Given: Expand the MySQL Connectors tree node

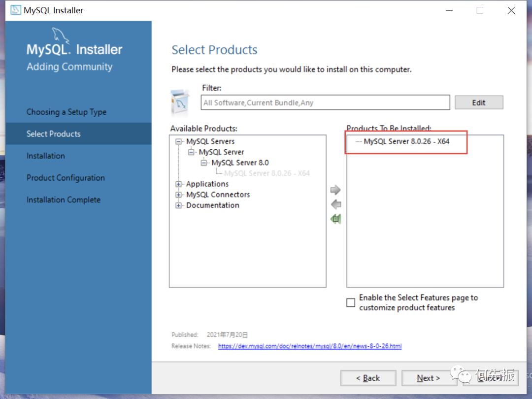Looking at the screenshot, I should click(x=178, y=195).
